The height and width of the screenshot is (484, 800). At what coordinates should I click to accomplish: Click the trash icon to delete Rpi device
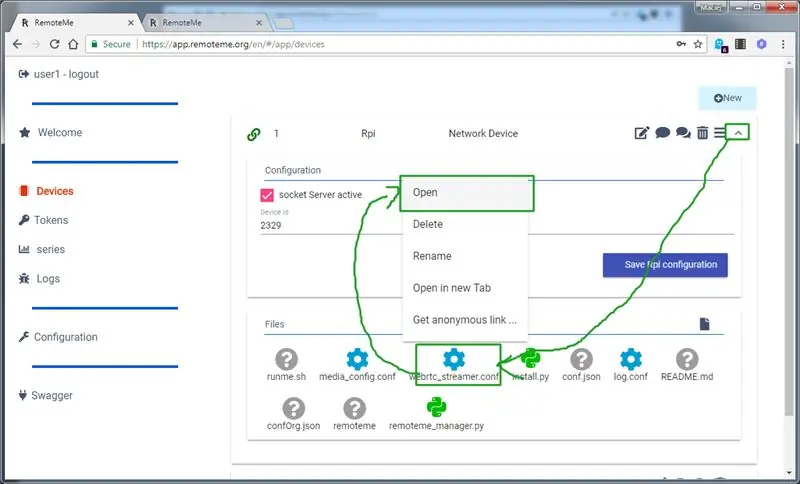703,133
